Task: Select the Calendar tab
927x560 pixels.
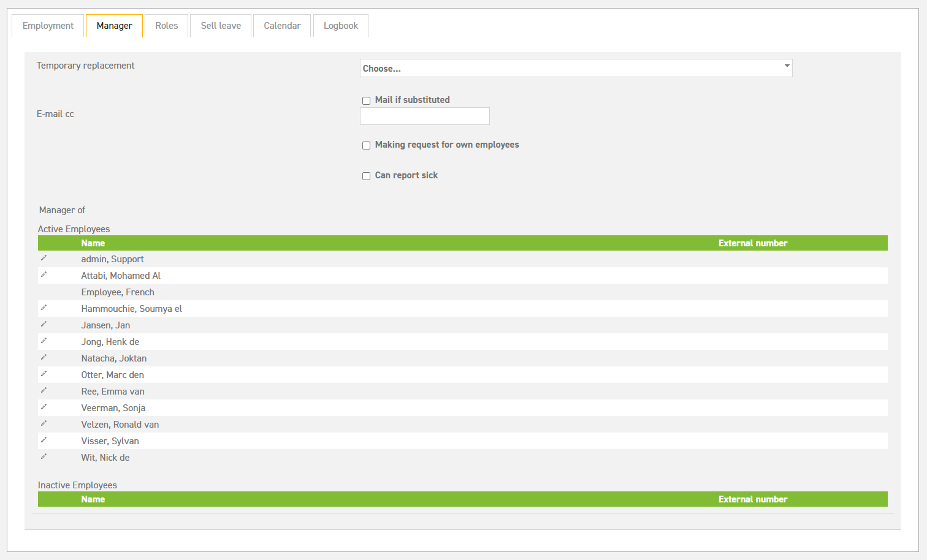Action: pyautogui.click(x=282, y=26)
